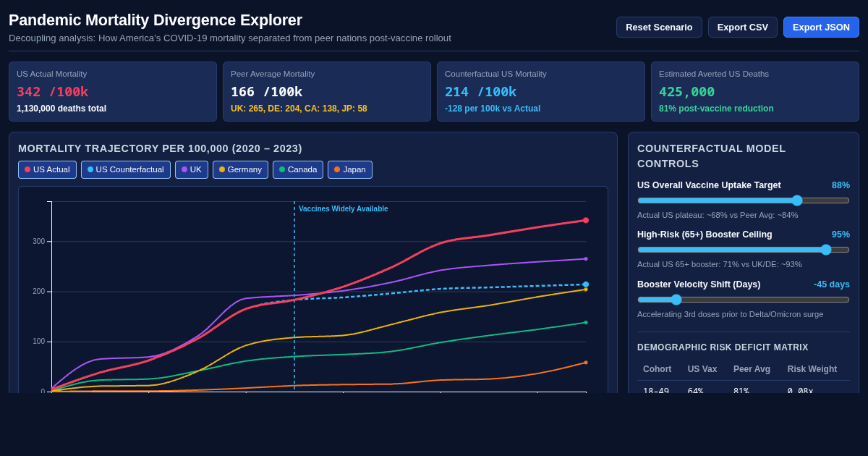Toggle the US Counterfactual series legend

click(x=126, y=169)
